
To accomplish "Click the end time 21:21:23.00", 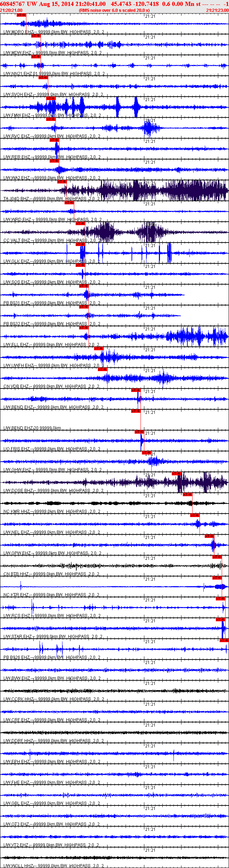I will click(218, 10).
